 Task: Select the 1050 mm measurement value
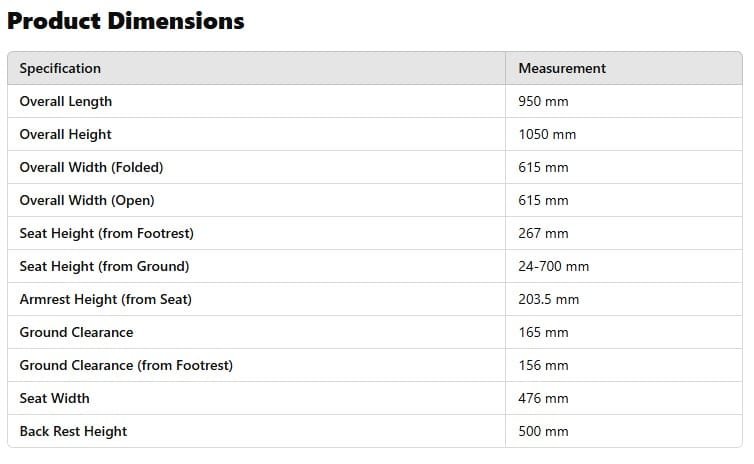click(x=547, y=135)
